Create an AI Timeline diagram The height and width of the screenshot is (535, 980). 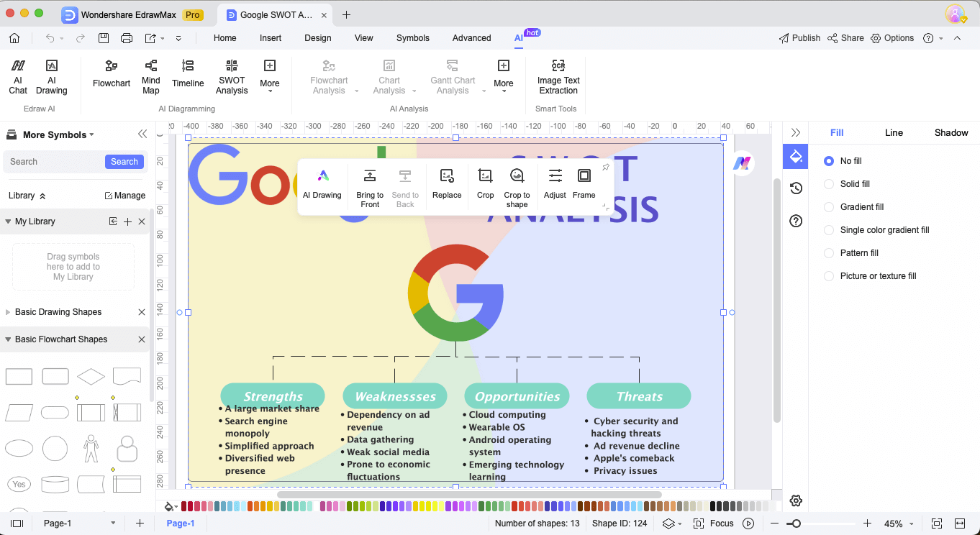pyautogui.click(x=188, y=74)
